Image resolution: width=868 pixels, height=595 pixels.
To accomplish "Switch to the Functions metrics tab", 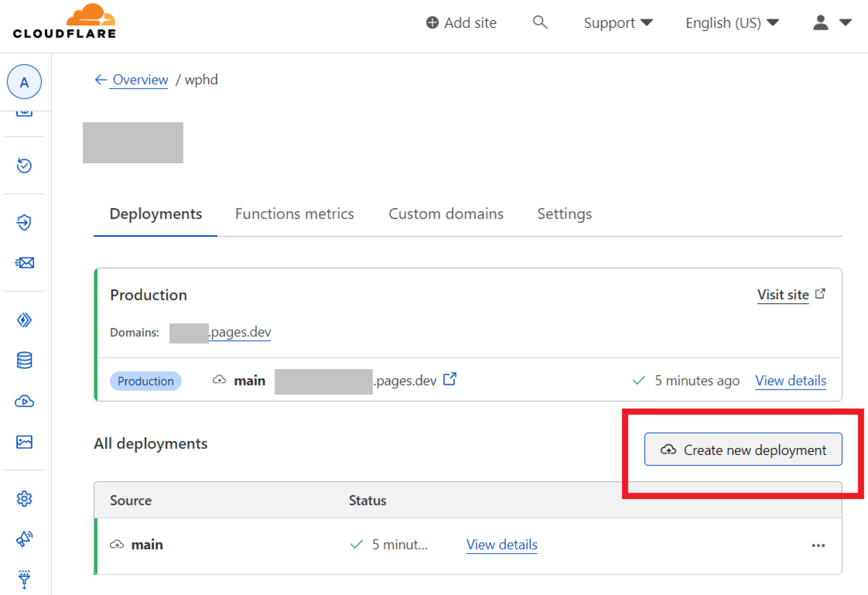I will 294,214.
